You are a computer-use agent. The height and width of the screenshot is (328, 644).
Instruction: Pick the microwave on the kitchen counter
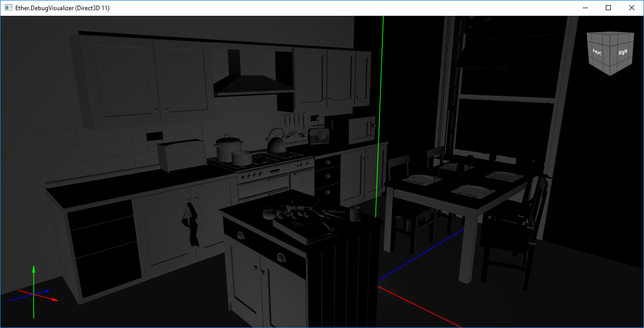(362, 130)
